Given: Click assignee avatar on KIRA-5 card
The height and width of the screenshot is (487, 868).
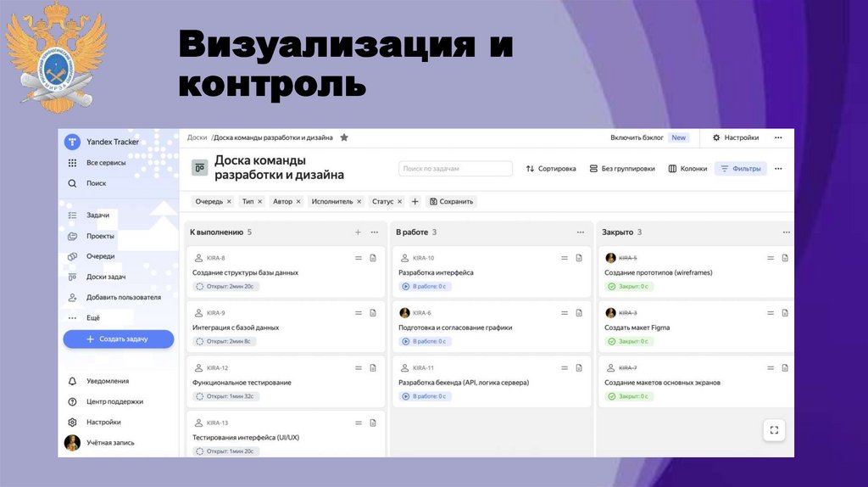Looking at the screenshot, I should 610,258.
